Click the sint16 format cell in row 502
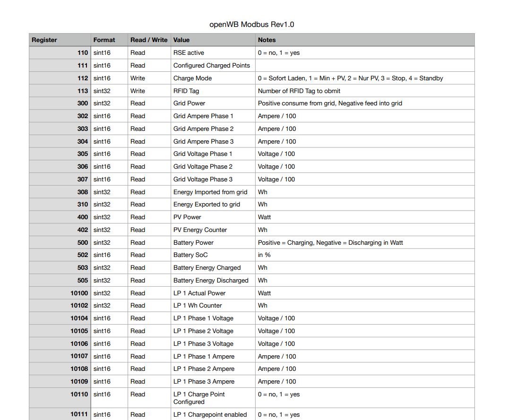This screenshot has height=420, width=516. point(109,255)
